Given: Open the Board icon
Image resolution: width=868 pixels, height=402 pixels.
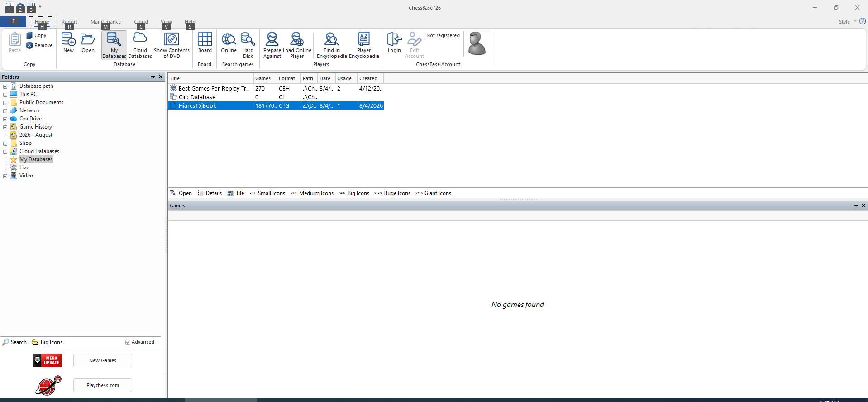Looking at the screenshot, I should point(205,43).
